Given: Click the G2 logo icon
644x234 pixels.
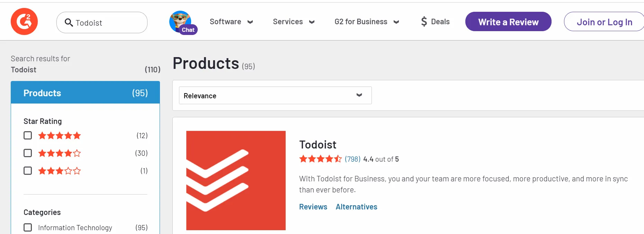Looking at the screenshot, I should 24,21.
